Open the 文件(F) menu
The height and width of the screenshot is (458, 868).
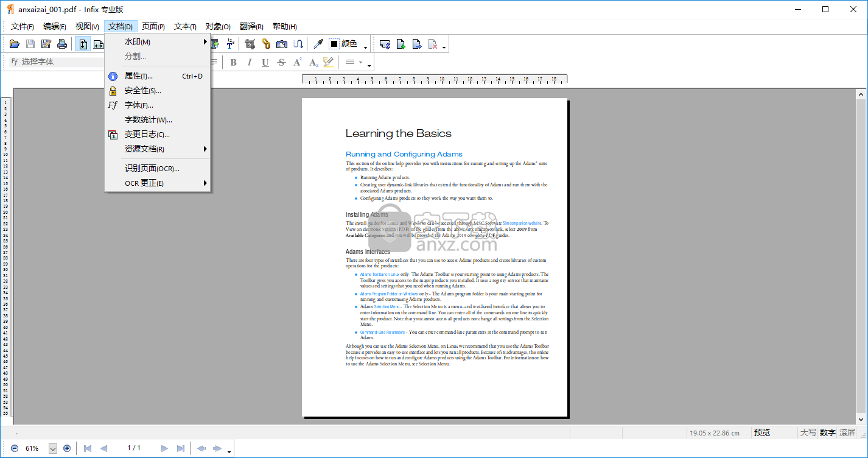pos(23,26)
